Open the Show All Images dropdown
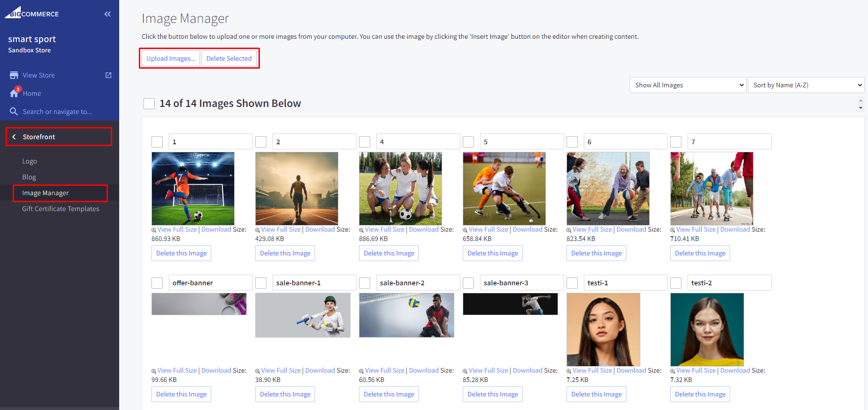 687,85
